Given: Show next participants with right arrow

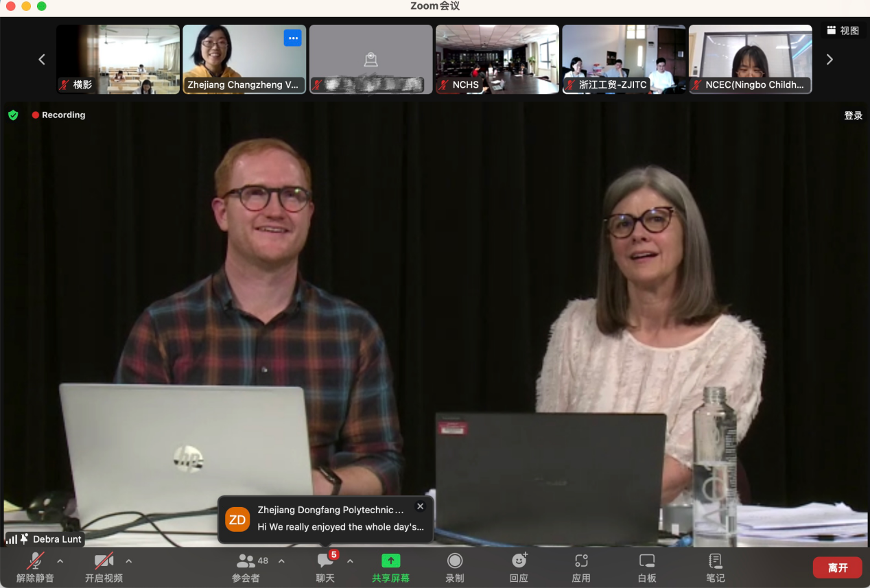Looking at the screenshot, I should 830,60.
